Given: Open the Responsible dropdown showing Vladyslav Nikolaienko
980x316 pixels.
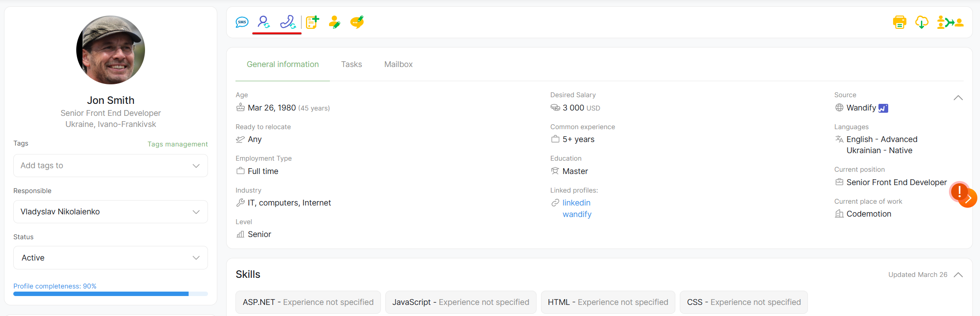Looking at the screenshot, I should coord(110,212).
